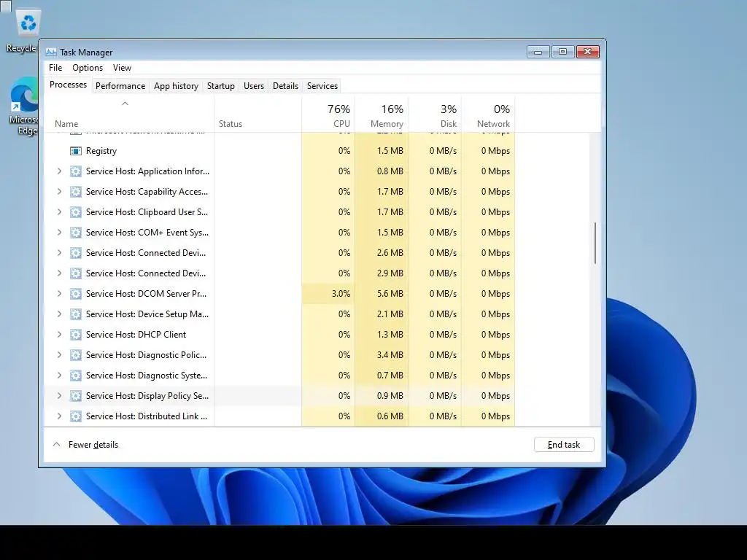Click the End task button
The height and width of the screenshot is (560, 747).
point(564,445)
